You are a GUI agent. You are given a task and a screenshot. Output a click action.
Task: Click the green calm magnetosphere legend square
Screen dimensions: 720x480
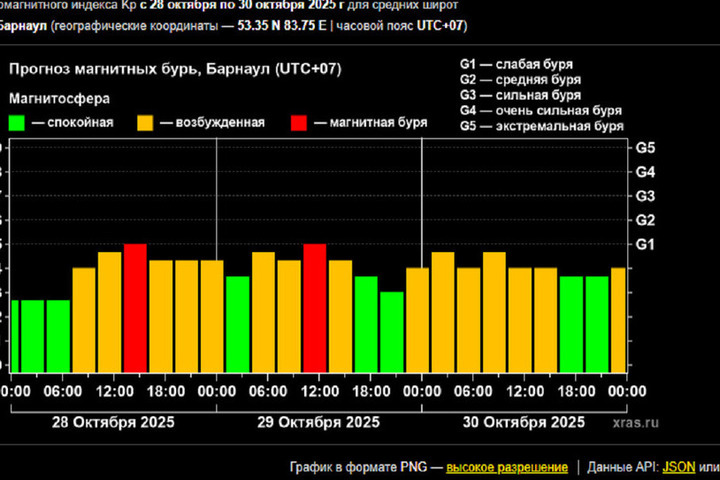17,123
